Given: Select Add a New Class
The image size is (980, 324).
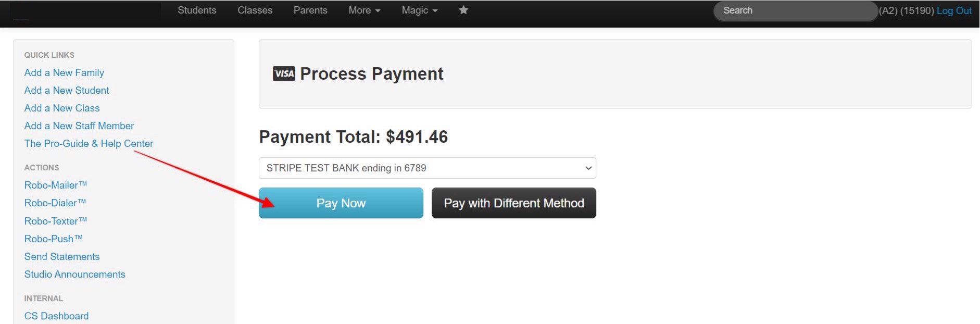Looking at the screenshot, I should (x=62, y=108).
